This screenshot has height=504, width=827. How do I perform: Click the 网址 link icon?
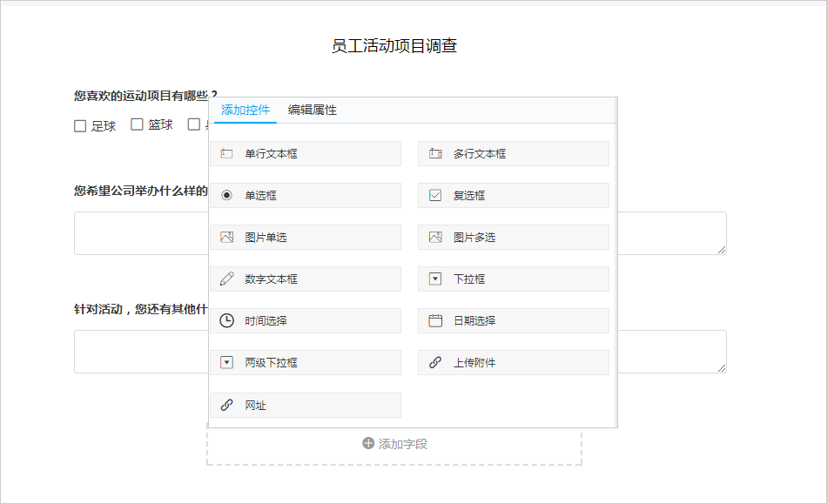227,405
